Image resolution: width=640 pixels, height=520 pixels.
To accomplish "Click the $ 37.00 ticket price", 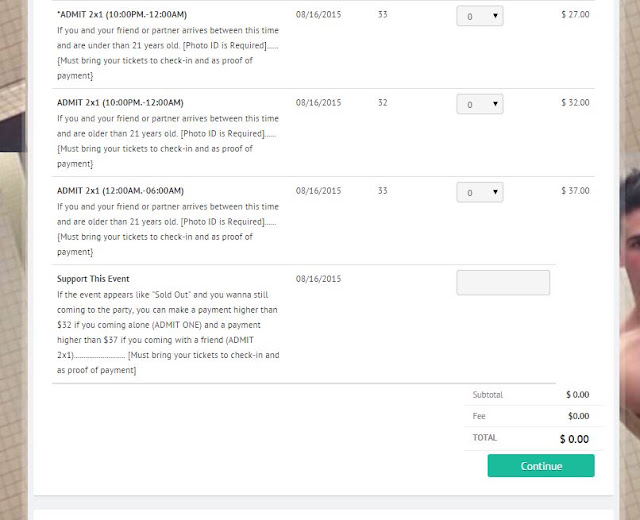I will click(575, 191).
